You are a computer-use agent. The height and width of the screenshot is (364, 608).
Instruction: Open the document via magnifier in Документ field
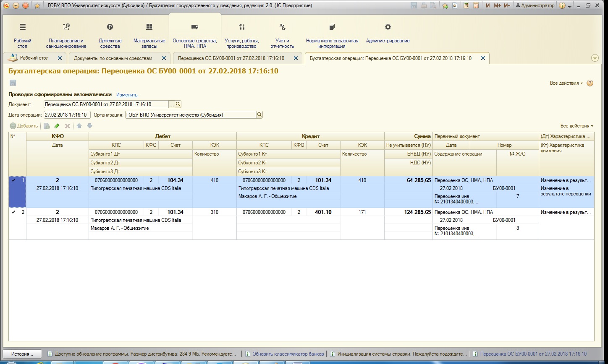[x=178, y=104]
